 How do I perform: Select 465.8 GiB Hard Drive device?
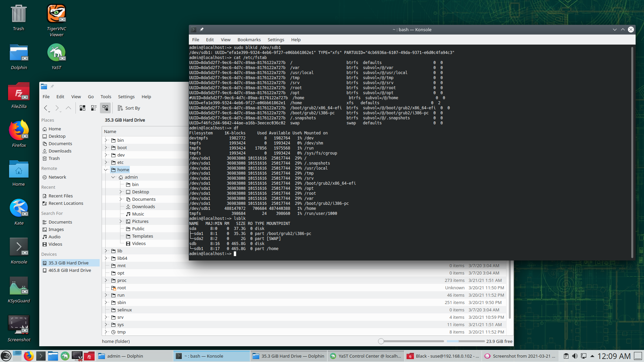click(x=70, y=270)
